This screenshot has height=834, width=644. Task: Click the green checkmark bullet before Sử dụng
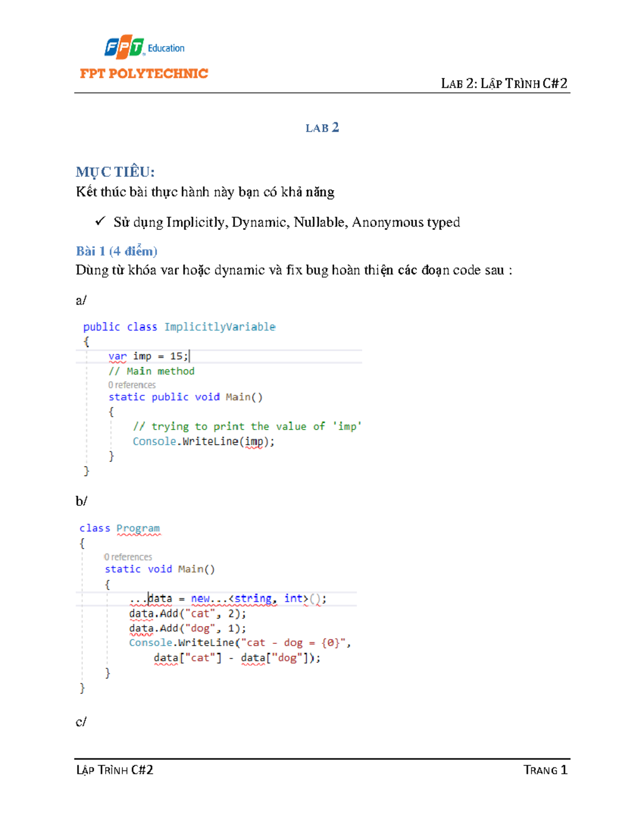(101, 221)
